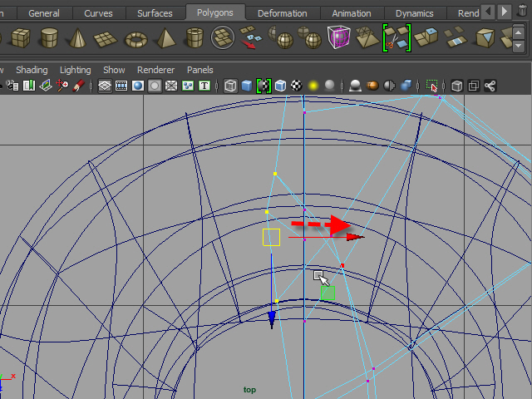Click the Separate meshes shelf icon
The height and width of the screenshot is (399, 532).
309,37
